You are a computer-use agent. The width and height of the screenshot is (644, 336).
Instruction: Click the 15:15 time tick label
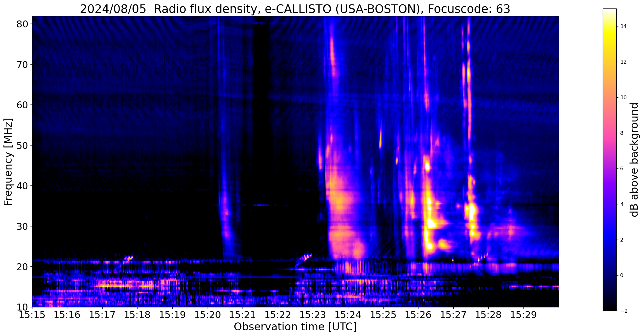32,315
